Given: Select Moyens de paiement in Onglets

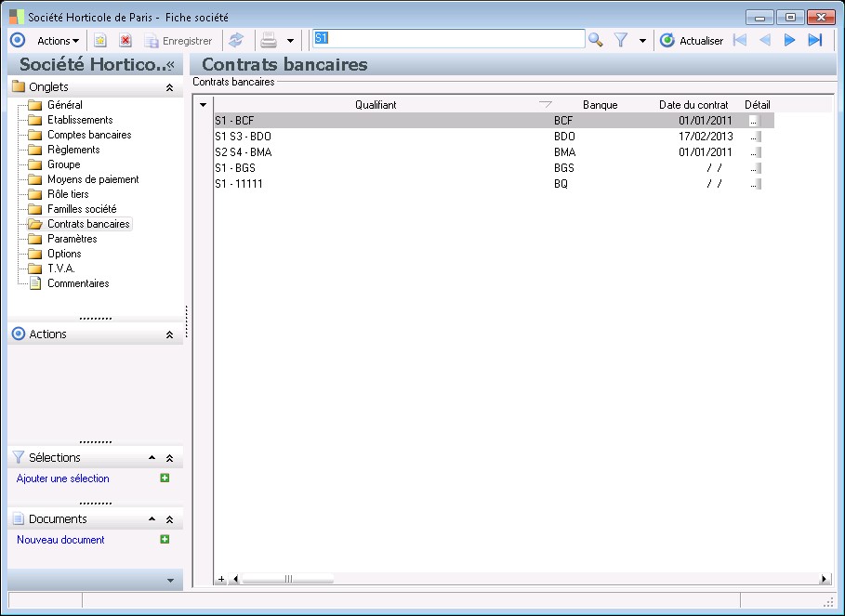Looking at the screenshot, I should click(x=93, y=179).
